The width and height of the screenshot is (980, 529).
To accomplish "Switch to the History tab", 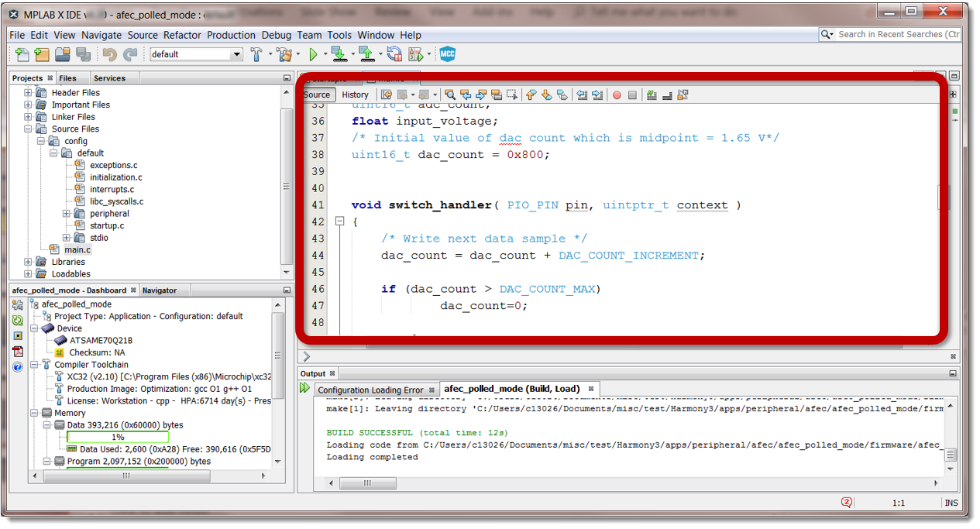I will [x=355, y=94].
